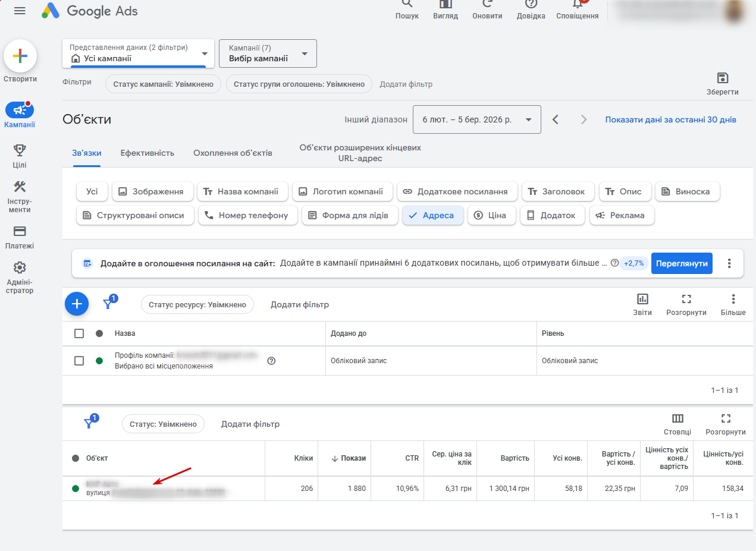756x551 pixels.
Task: Open recommendation banner three-dot menu
Action: (730, 263)
